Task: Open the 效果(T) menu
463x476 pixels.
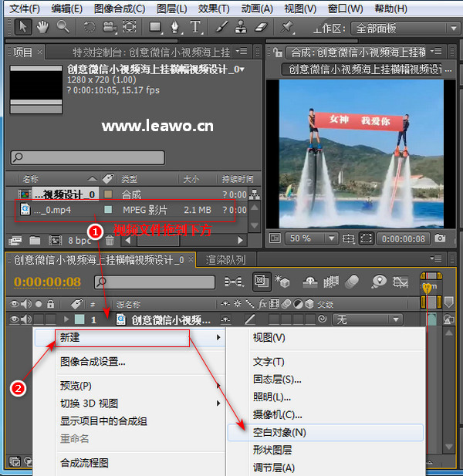Action: tap(214, 8)
